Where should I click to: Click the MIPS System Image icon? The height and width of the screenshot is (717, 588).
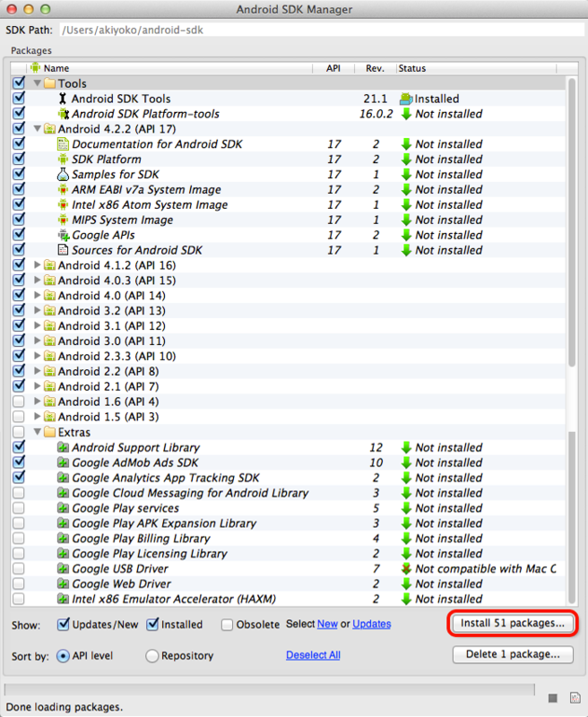pos(63,220)
